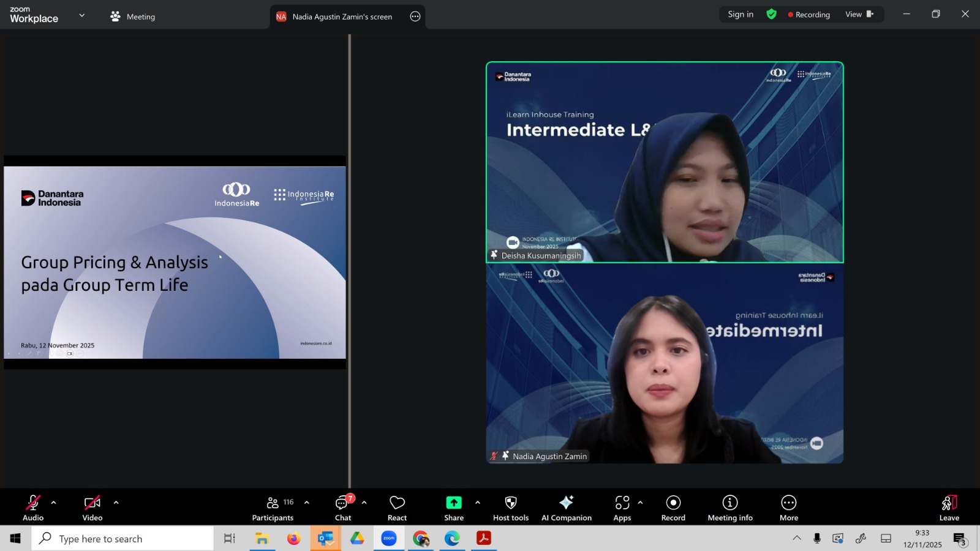Select Nadia Agustin Zamin's screen tab
980x551 pixels.
341,17
